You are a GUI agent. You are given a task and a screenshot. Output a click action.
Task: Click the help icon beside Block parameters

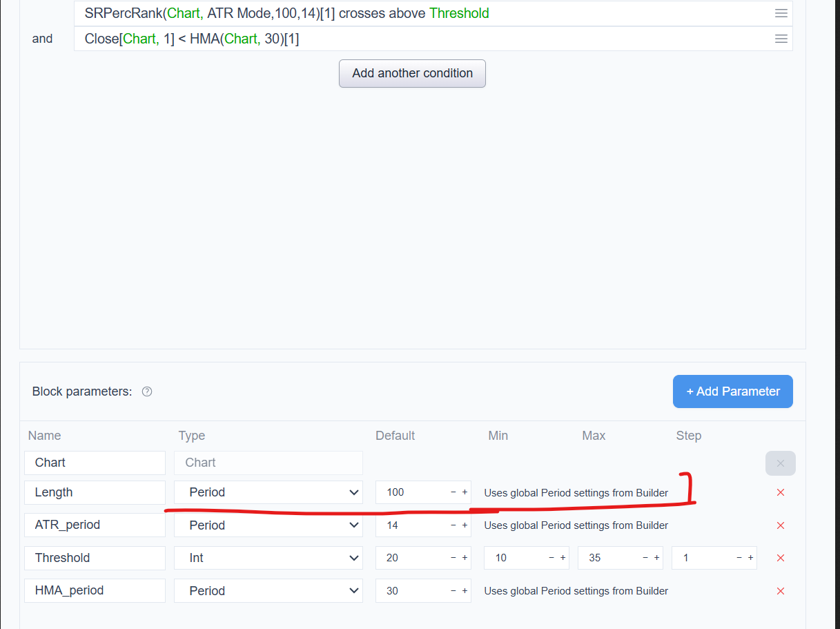[146, 391]
